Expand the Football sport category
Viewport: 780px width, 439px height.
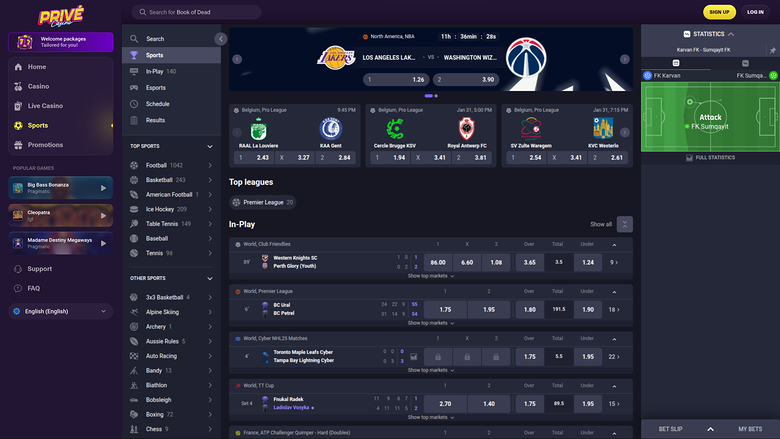(210, 165)
